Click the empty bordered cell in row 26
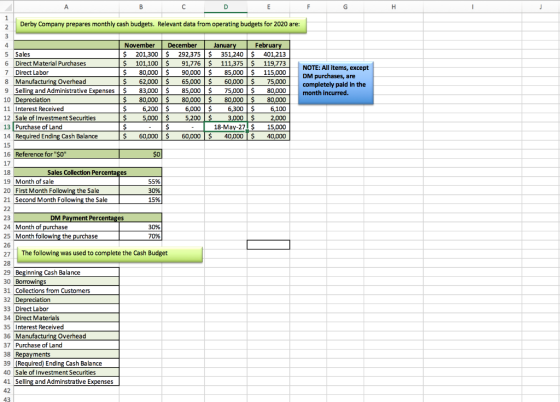 click(x=269, y=245)
